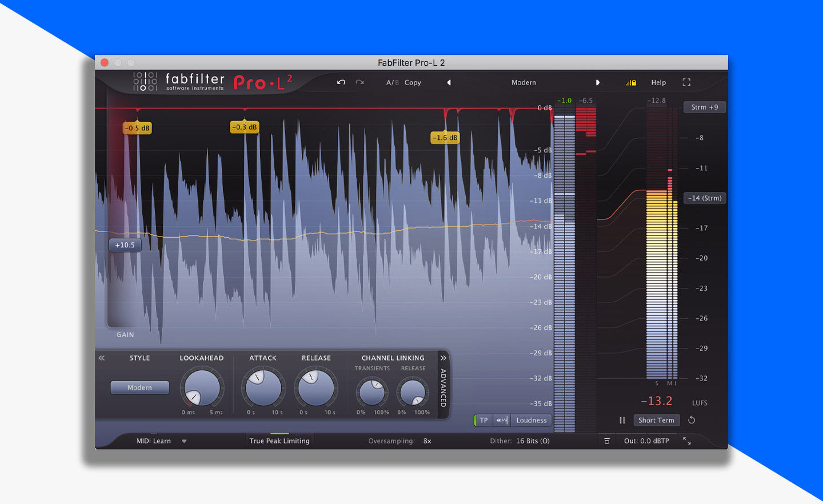This screenshot has width=823, height=504.
Task: Collapse the style panel left chevrons
Action: 102,358
